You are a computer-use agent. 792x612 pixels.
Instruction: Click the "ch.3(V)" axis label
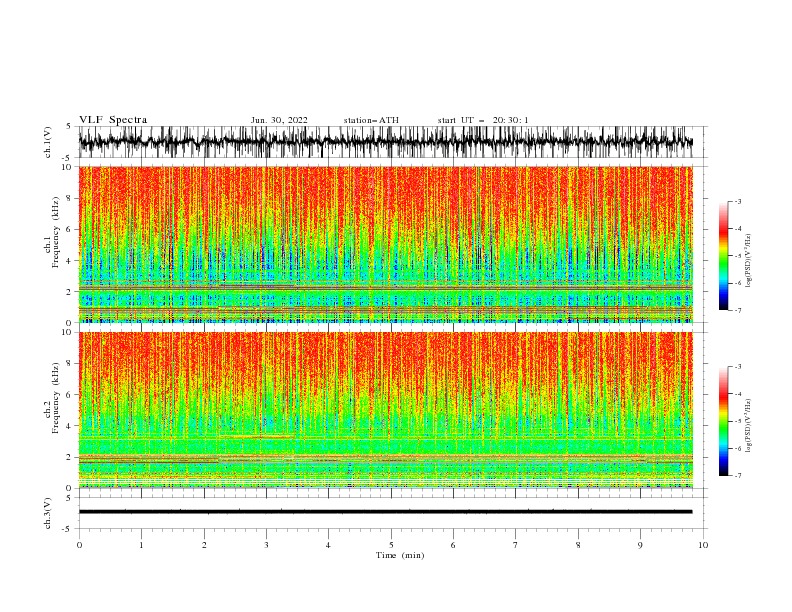[48, 513]
